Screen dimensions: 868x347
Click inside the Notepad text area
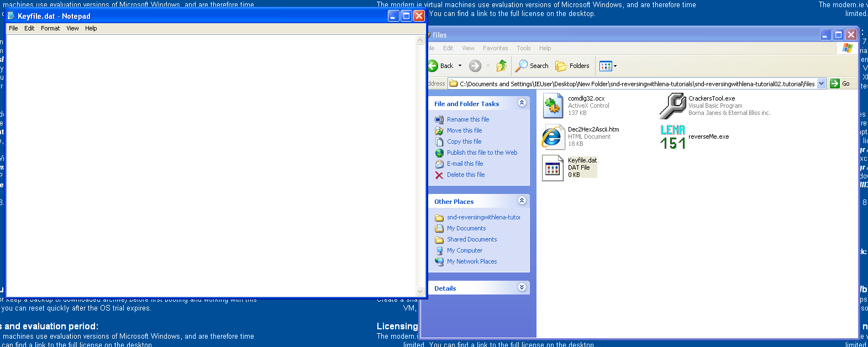[211, 165]
